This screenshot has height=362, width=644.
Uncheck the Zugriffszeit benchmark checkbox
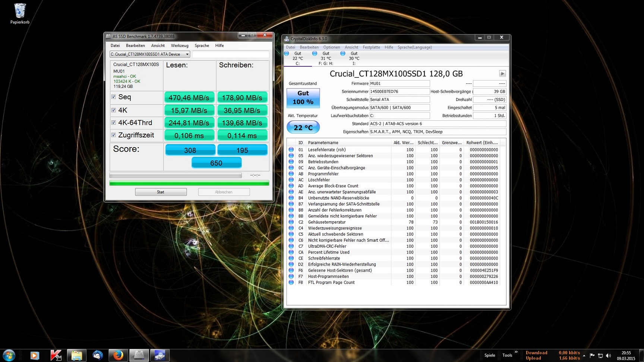tap(114, 135)
